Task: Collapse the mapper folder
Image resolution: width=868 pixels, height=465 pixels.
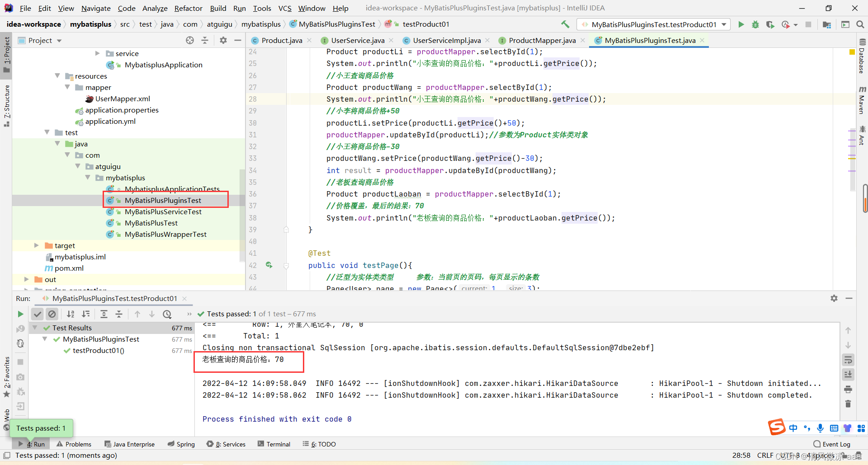Action: click(x=67, y=87)
